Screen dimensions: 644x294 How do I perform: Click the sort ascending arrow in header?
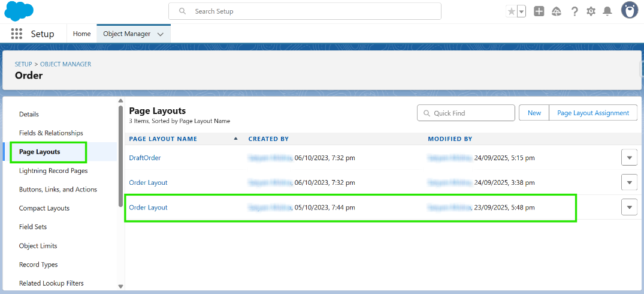(236, 139)
